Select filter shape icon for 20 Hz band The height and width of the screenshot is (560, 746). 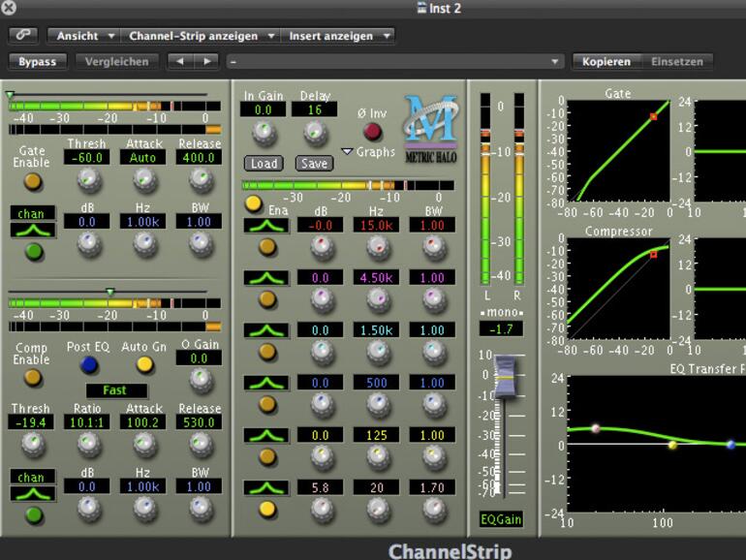click(x=265, y=487)
